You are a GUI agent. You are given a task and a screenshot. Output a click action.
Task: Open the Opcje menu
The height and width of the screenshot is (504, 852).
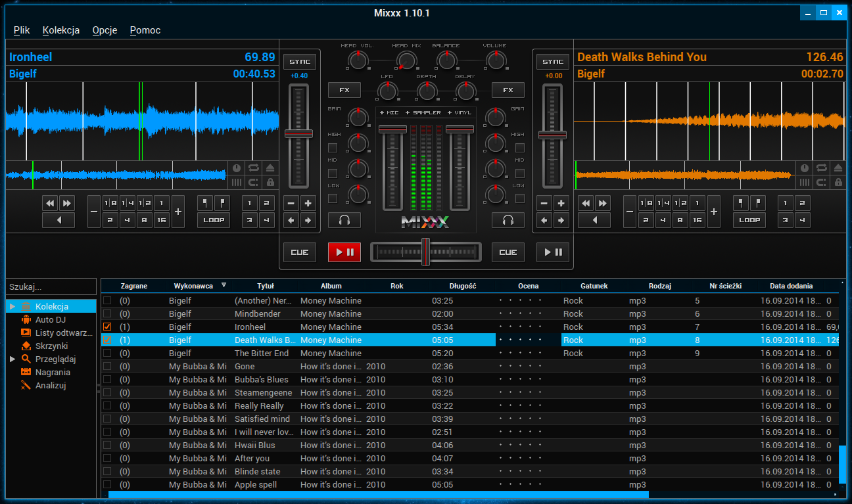coord(105,30)
